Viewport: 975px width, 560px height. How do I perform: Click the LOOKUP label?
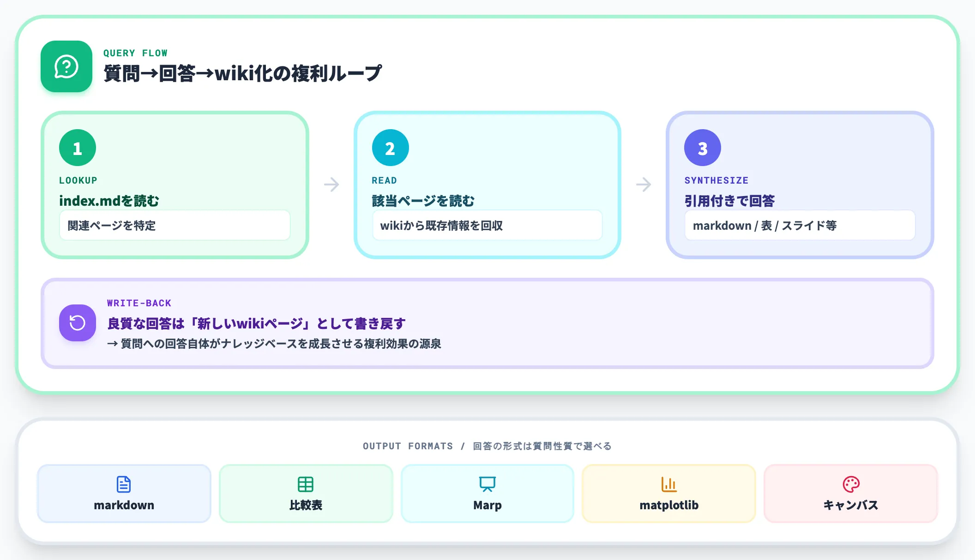click(x=78, y=180)
